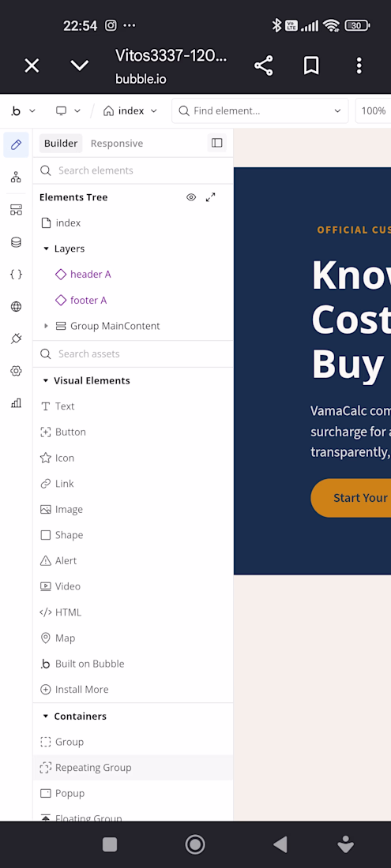Open the index page dropdown
Screen dimensions: 391x868
click(x=130, y=110)
